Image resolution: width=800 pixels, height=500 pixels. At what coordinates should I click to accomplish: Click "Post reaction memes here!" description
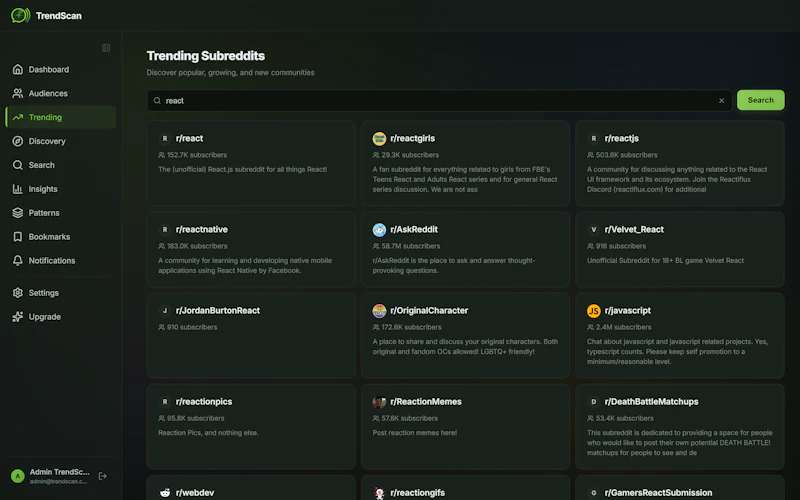tap(415, 433)
